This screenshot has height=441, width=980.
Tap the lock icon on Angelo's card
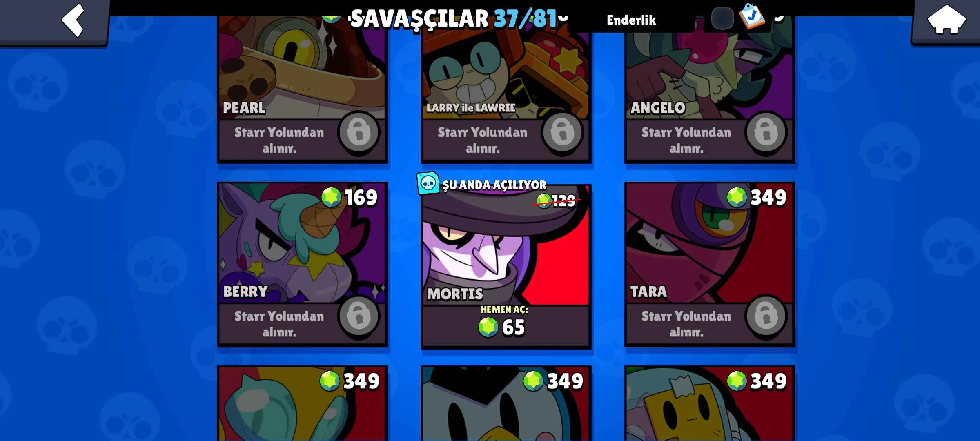tap(766, 132)
